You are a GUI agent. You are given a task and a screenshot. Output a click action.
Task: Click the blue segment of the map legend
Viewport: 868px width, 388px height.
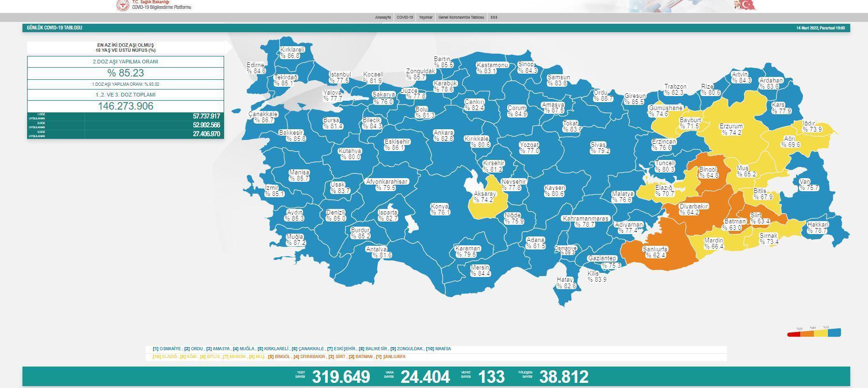pyautogui.click(x=834, y=333)
